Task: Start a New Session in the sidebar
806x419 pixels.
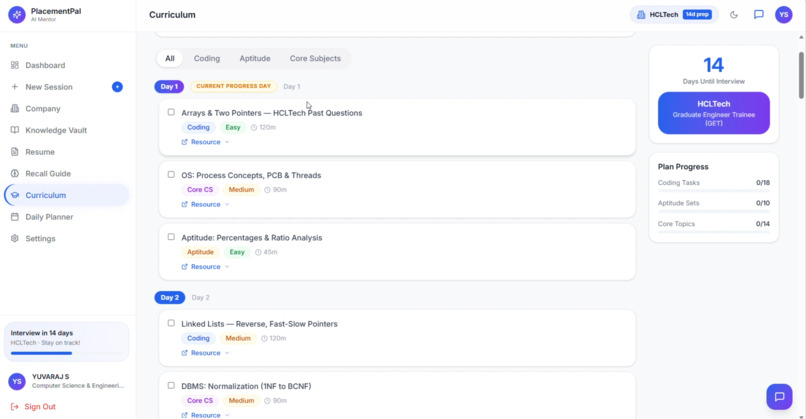Action: click(66, 87)
